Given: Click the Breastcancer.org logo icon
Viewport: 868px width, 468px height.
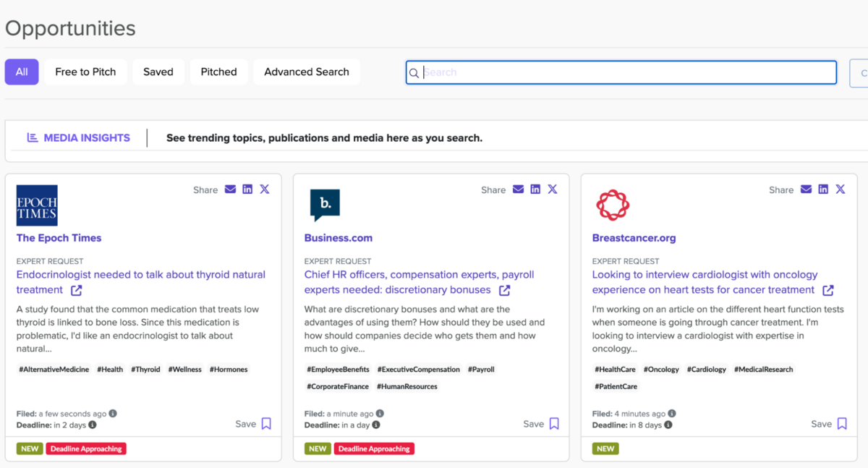Looking at the screenshot, I should pyautogui.click(x=613, y=204).
